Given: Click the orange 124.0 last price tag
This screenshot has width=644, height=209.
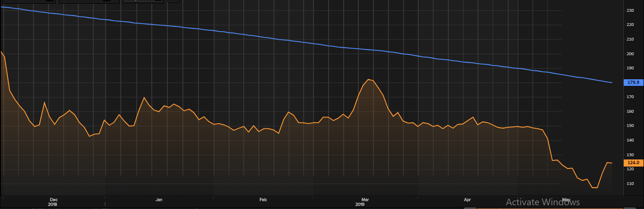Looking at the screenshot, I should point(633,163).
